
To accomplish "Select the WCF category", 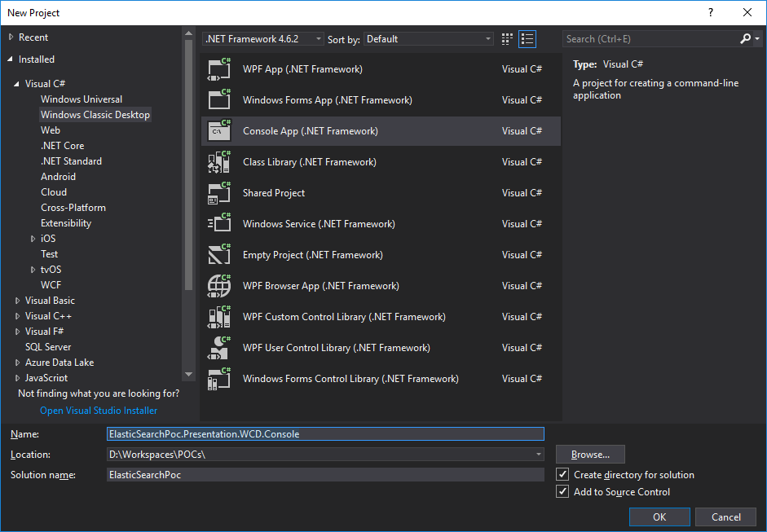I will click(51, 285).
